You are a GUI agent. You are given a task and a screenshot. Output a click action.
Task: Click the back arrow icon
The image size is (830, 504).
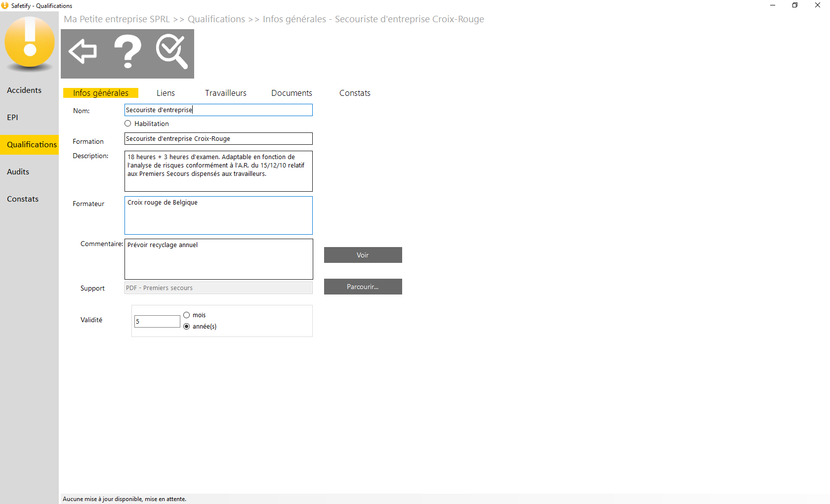[83, 51]
